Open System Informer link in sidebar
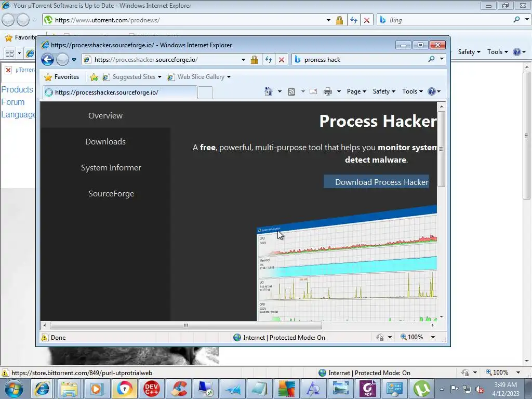The image size is (532, 399). click(111, 168)
